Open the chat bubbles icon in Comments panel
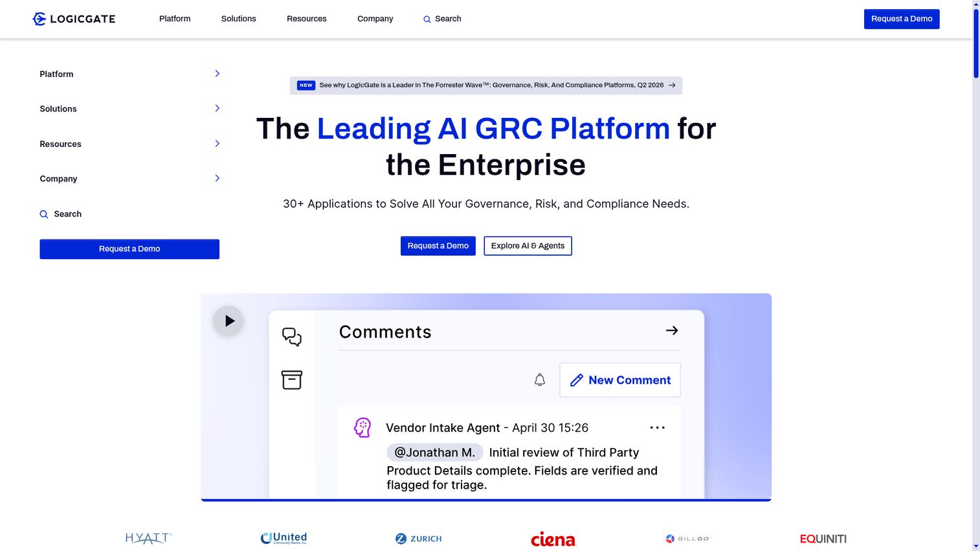Screen dimensions: 980x551 point(292,337)
